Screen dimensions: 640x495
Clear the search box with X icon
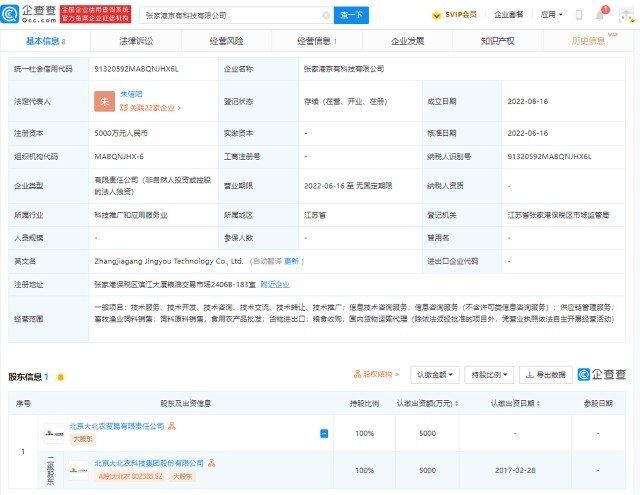(x=326, y=15)
